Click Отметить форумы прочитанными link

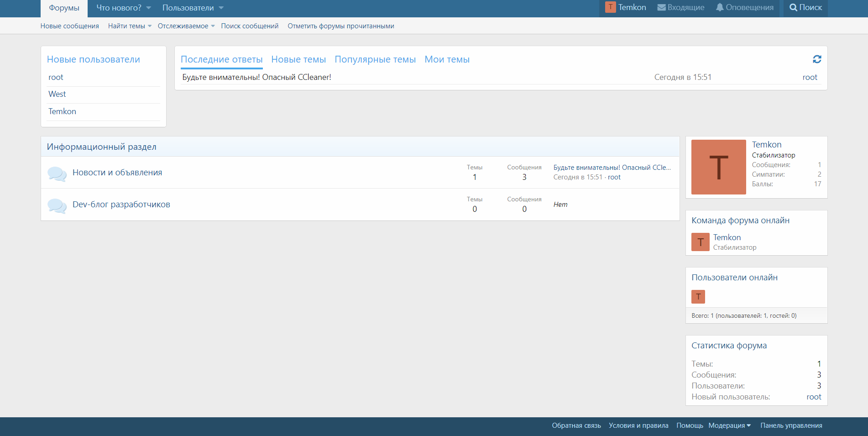tap(340, 26)
